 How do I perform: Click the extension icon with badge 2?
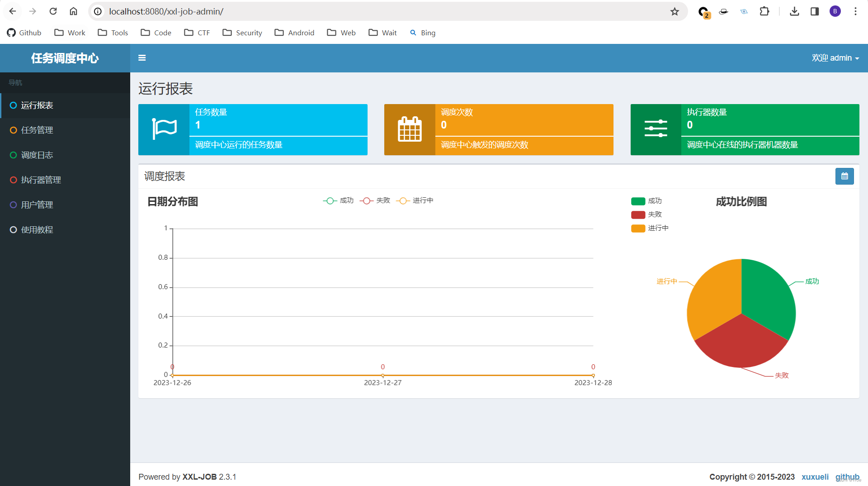[704, 12]
